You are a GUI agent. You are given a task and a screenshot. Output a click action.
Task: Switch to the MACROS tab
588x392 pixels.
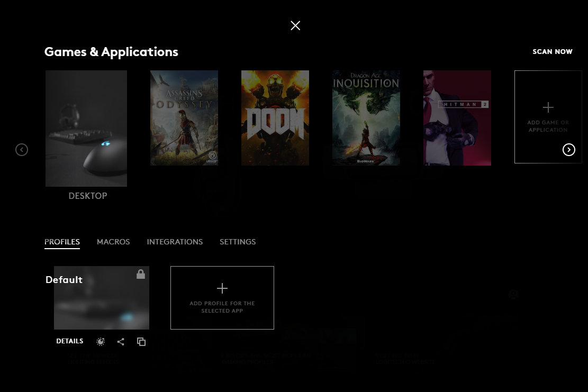coord(113,242)
